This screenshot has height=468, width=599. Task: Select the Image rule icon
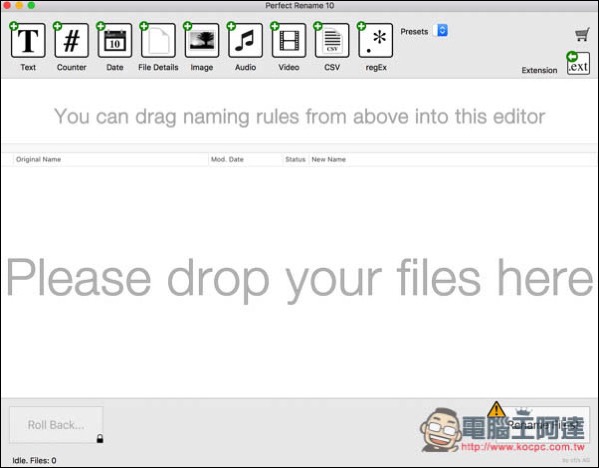click(x=202, y=40)
